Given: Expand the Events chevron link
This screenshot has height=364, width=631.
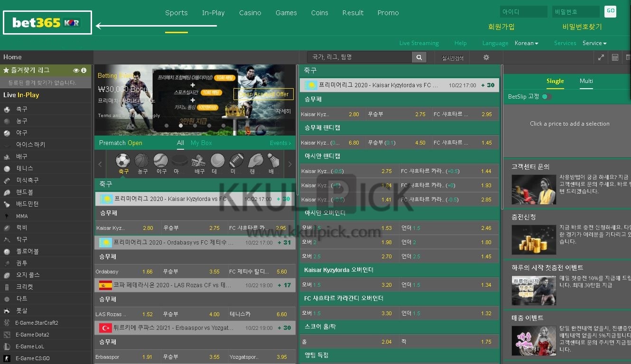Looking at the screenshot, I should pyautogui.click(x=280, y=143).
